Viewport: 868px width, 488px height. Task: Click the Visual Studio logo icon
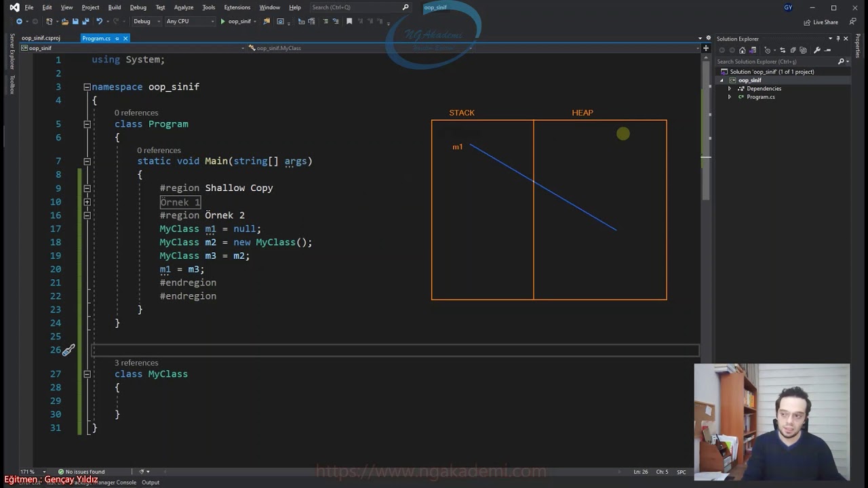14,7
